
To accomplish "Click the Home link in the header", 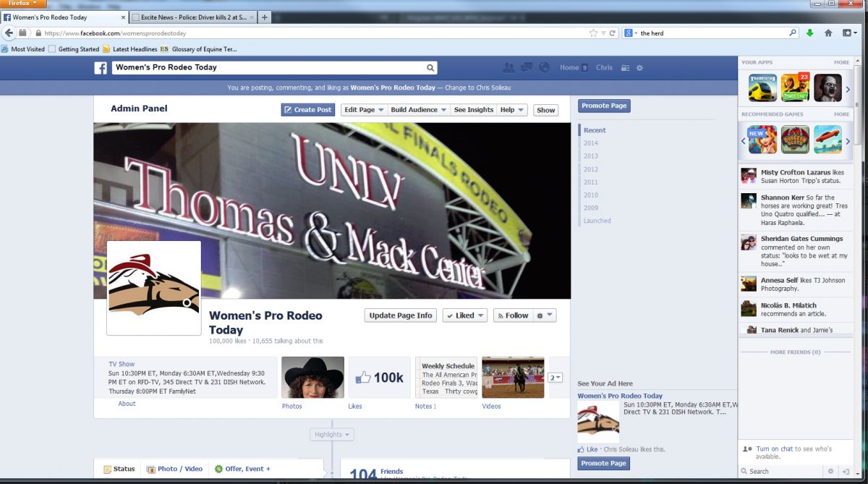I will pos(569,68).
